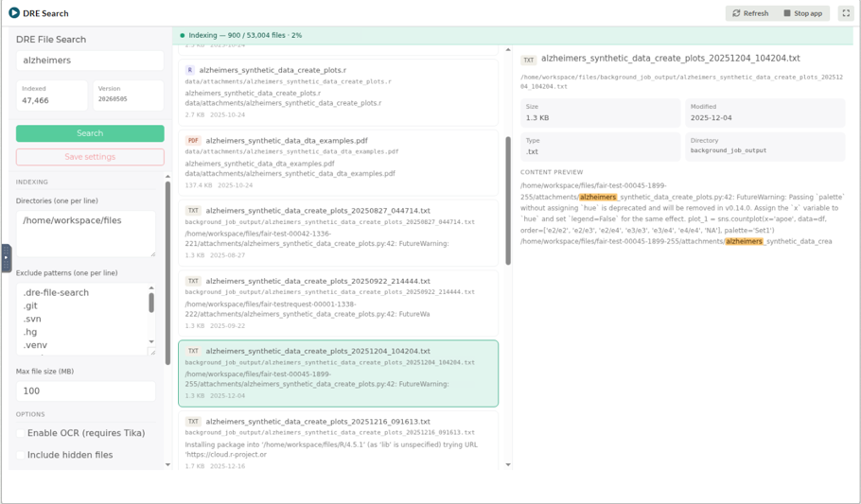
Task: Click the Stop app square icon
Action: click(787, 13)
